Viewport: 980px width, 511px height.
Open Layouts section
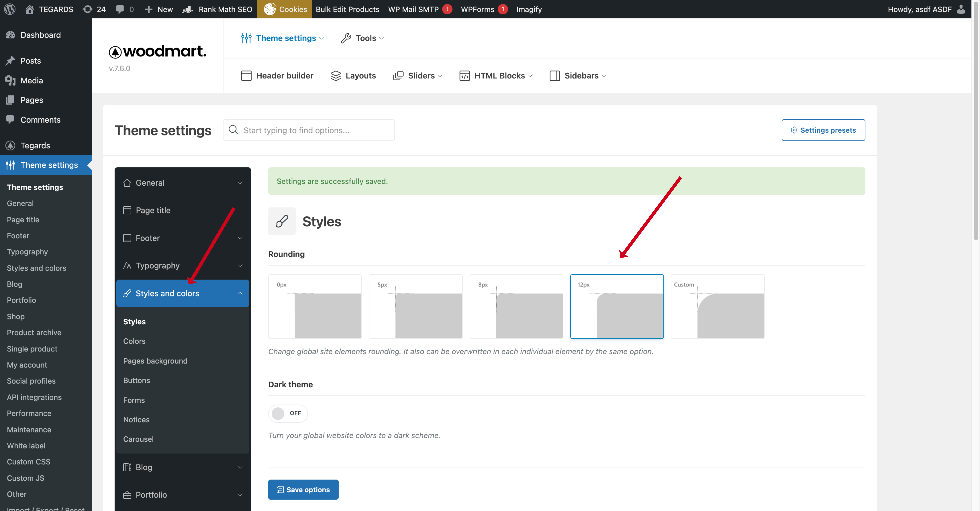353,76
